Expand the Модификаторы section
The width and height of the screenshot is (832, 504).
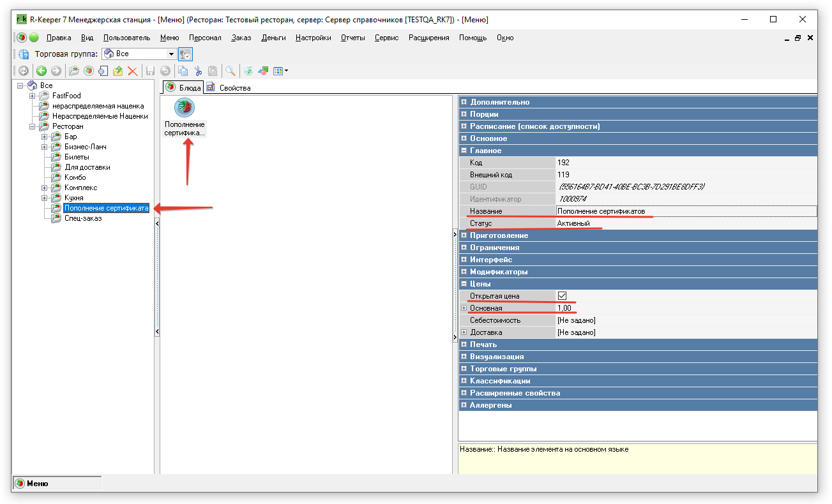point(464,272)
